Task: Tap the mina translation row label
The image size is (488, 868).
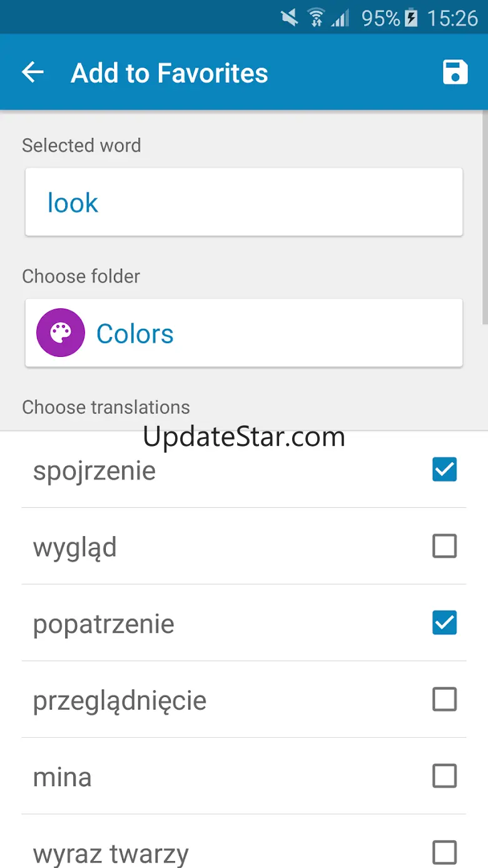Action: click(63, 777)
